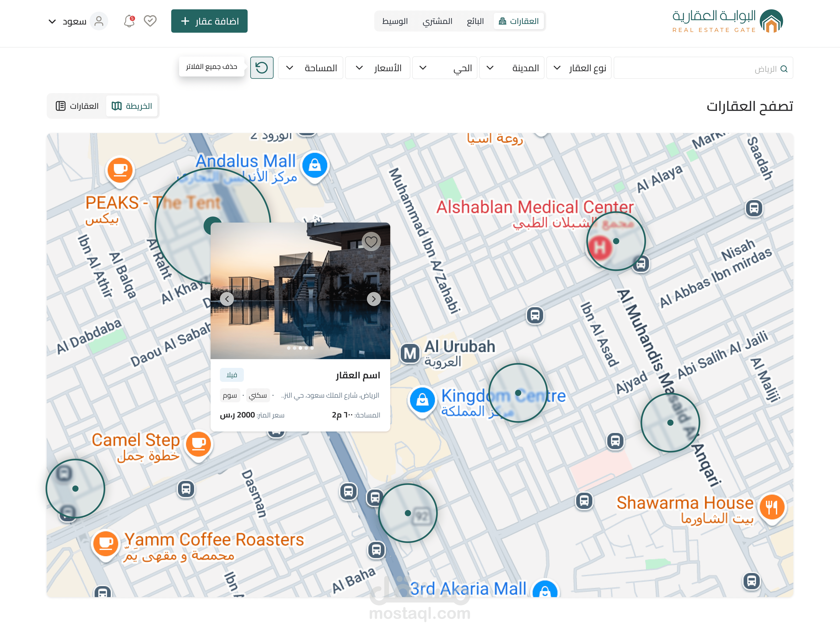The height and width of the screenshot is (635, 840).
Task: Click the الرياض search field
Action: tap(703, 68)
